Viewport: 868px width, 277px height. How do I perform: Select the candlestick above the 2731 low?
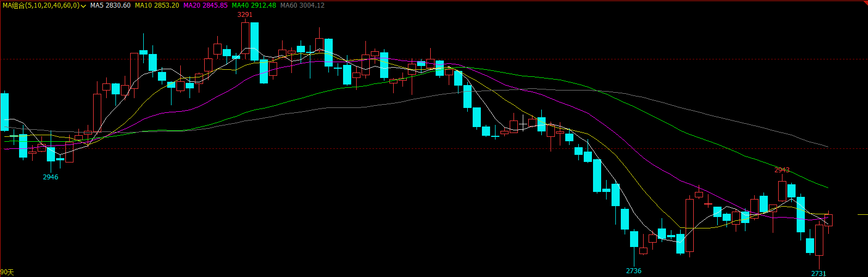click(x=819, y=240)
